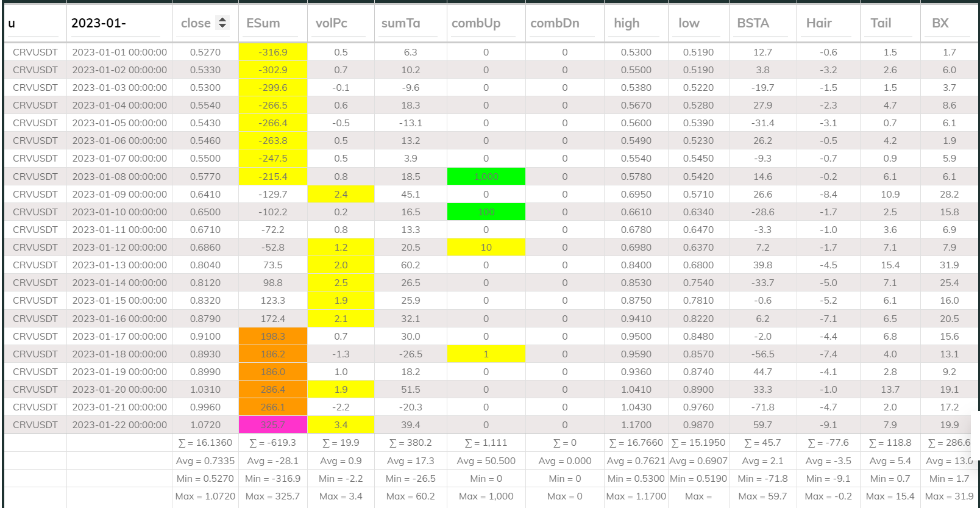Click the sort arrows in the close column
Image resolution: width=980 pixels, height=508 pixels.
(222, 23)
